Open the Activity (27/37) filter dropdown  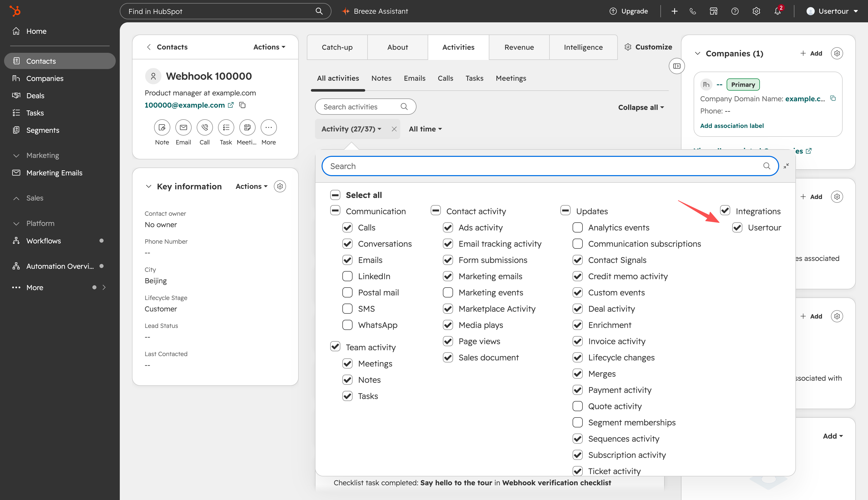tap(351, 129)
